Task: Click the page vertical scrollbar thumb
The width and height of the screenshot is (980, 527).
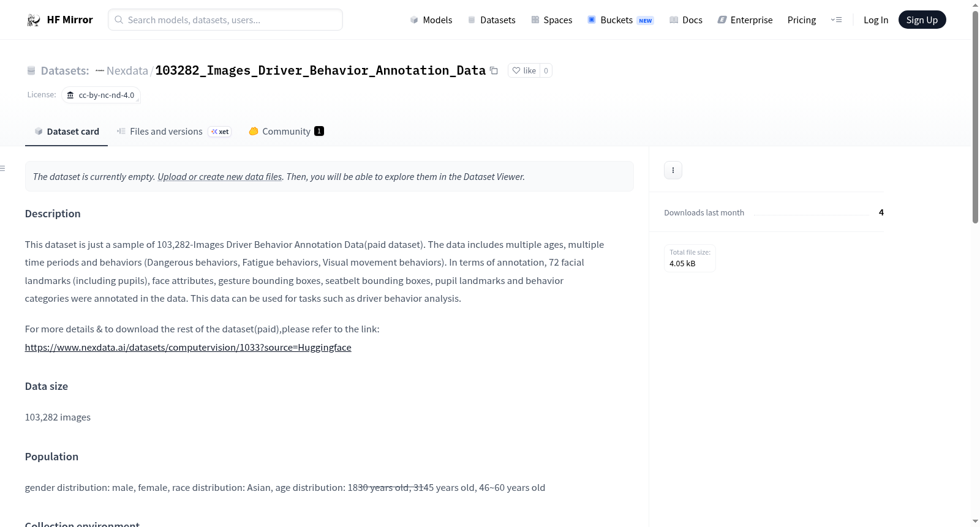Action: 975,116
